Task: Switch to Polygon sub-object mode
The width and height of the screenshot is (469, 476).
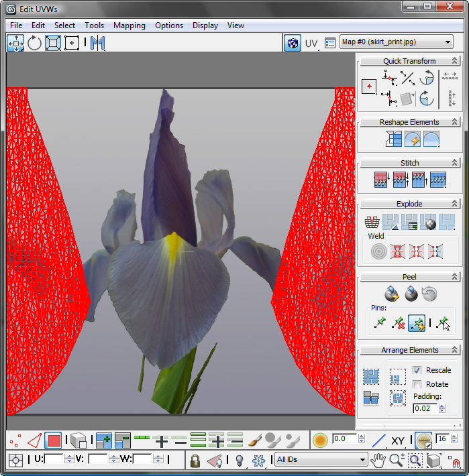Action: click(54, 440)
